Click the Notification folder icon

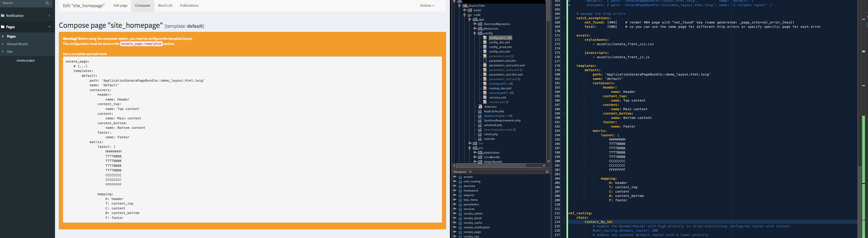(x=3, y=16)
